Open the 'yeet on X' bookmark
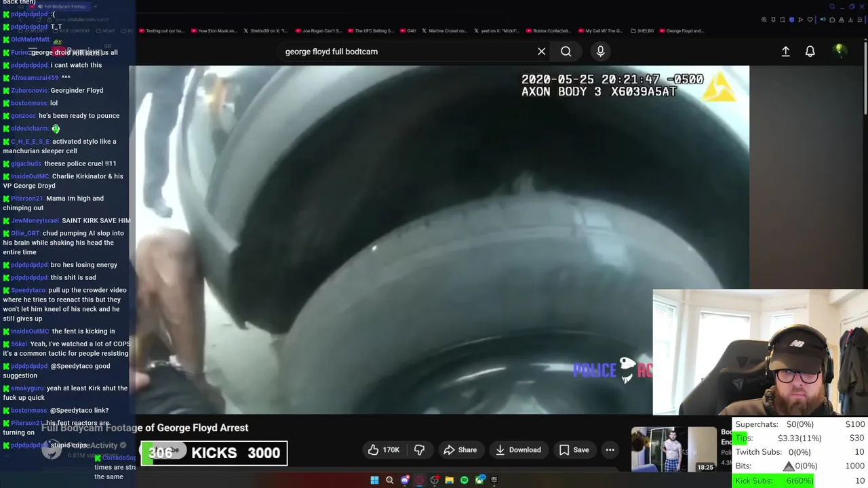Screen dimensions: 868x488 pos(496,31)
